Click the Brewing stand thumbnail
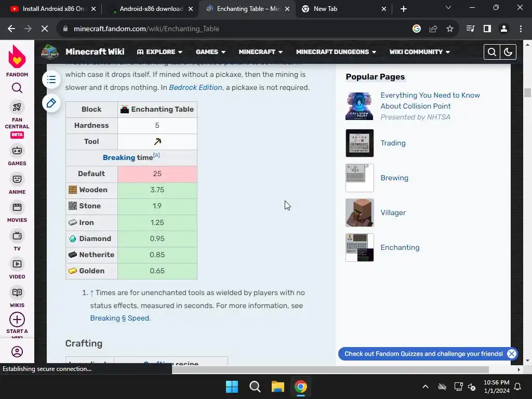 [360, 178]
